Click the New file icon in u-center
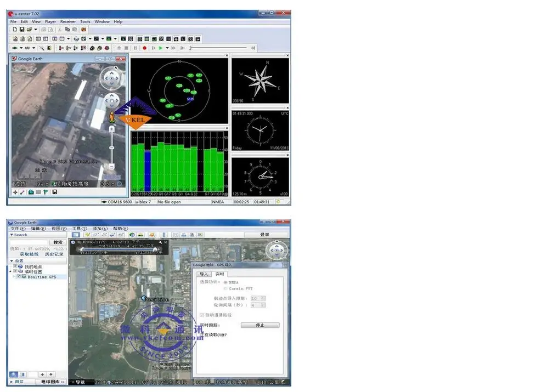The height and width of the screenshot is (392, 536). click(x=15, y=30)
